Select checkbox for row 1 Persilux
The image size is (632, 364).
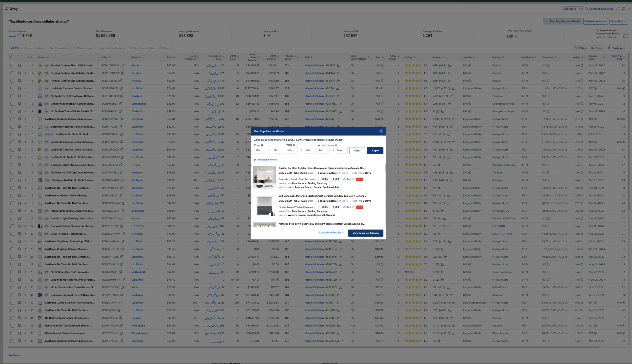(x=12, y=65)
